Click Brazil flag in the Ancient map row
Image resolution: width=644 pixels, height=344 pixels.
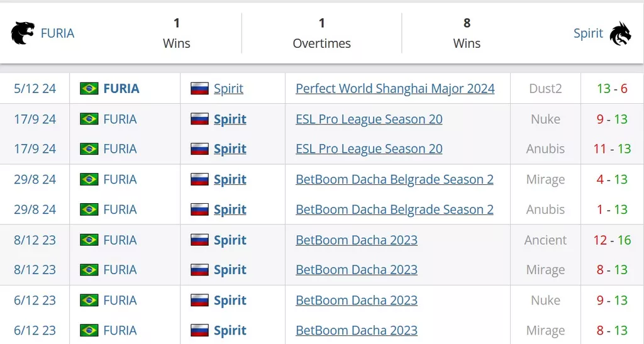tap(89, 240)
